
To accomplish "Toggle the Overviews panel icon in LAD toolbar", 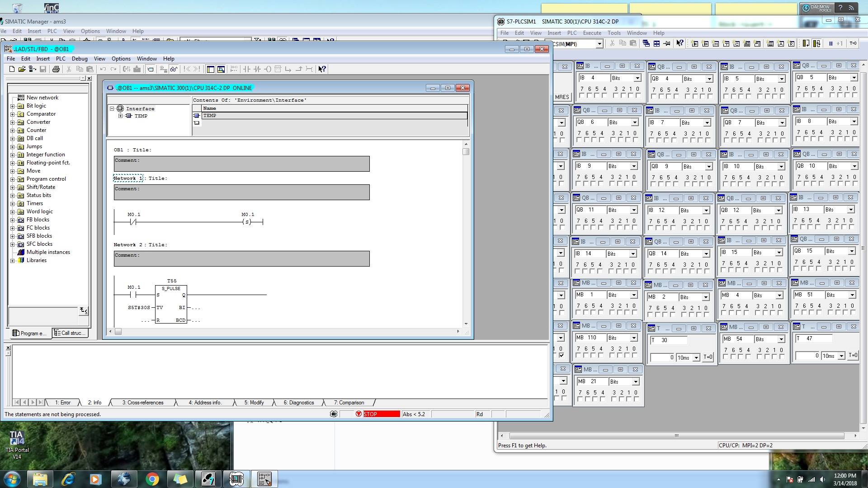I will pyautogui.click(x=211, y=69).
